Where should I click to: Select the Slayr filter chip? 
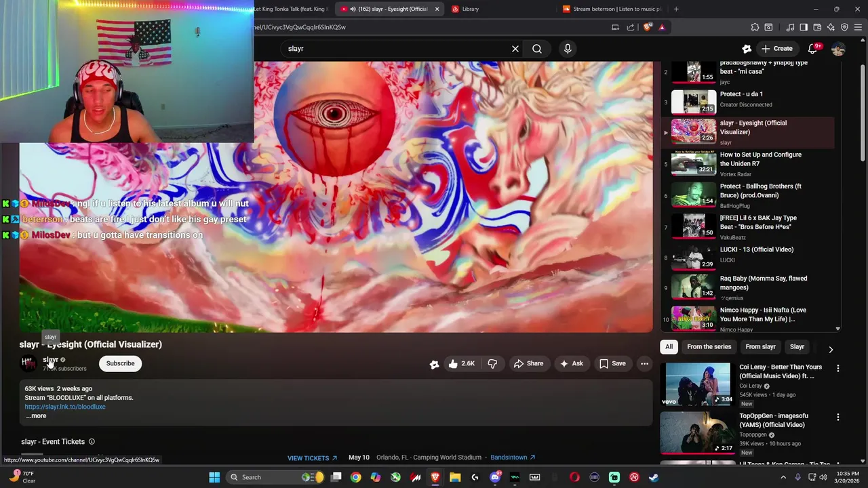coord(797,347)
